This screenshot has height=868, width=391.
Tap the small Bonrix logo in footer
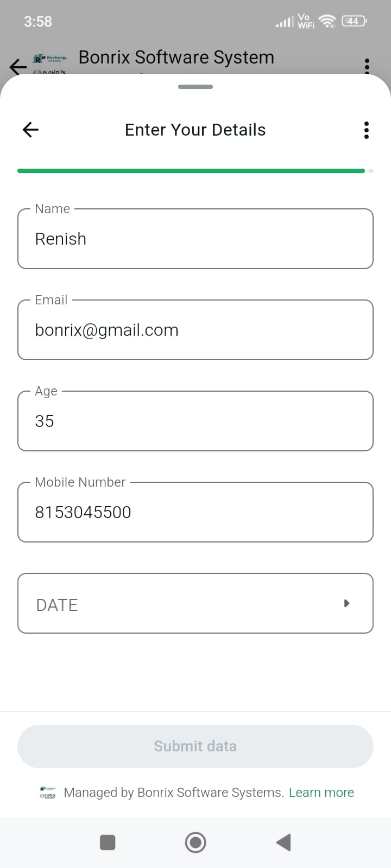[x=48, y=793]
